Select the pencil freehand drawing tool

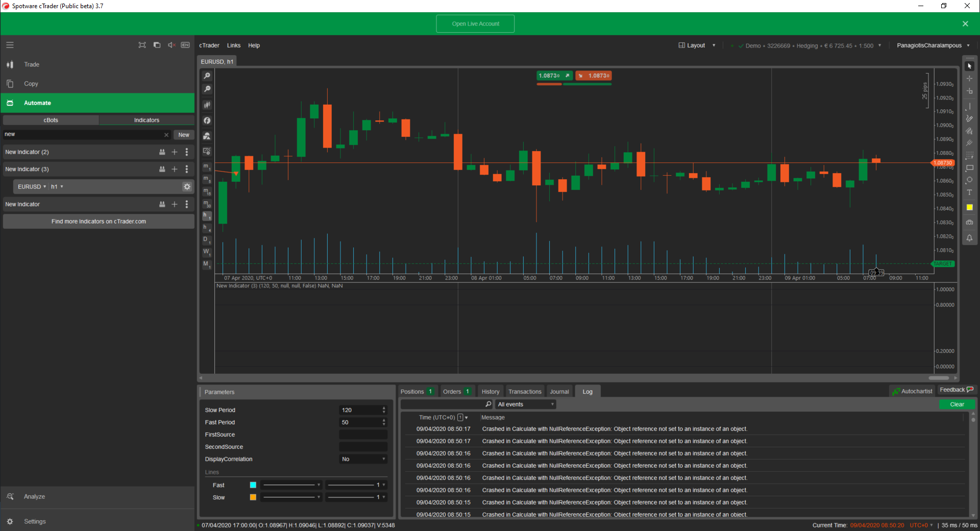click(969, 118)
